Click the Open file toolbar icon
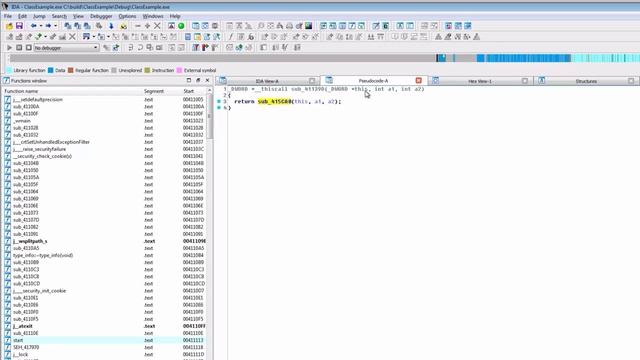The image size is (640, 360). [x=9, y=26]
